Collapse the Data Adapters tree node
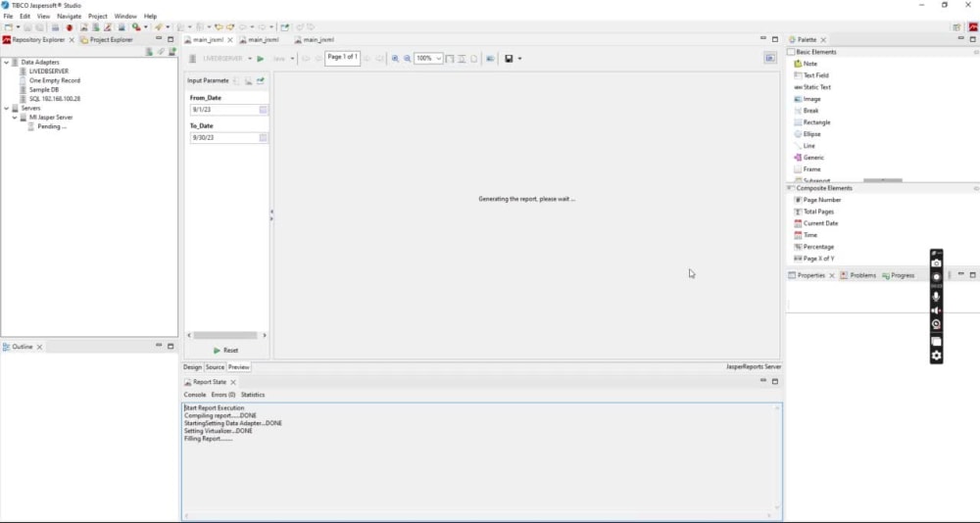Screen dimensions: 980x523 pyautogui.click(x=6, y=63)
